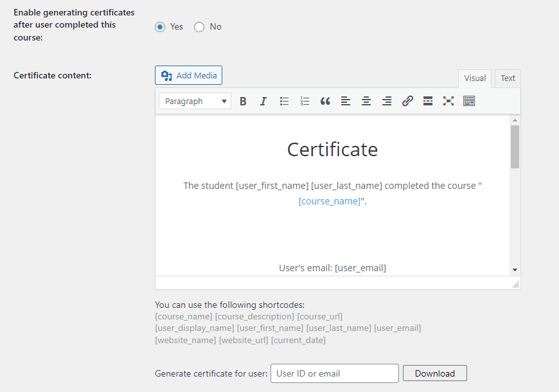The width and height of the screenshot is (559, 392).
Task: Select Yes to enable certificates
Action: pyautogui.click(x=160, y=27)
